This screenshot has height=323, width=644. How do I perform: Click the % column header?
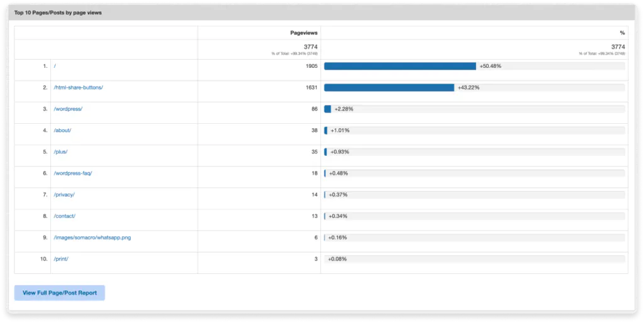(621, 32)
